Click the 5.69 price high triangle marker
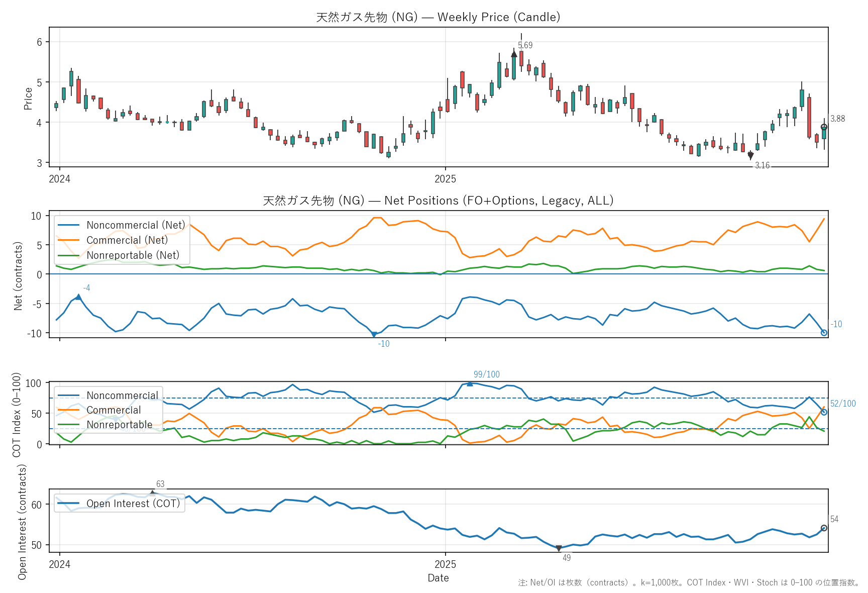Viewport: 868px width, 593px height. click(x=514, y=54)
